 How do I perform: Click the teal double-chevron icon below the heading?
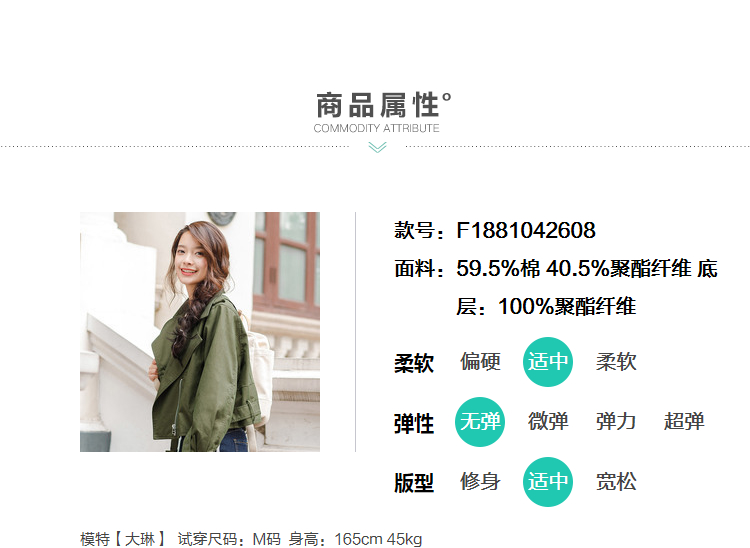coord(377,148)
